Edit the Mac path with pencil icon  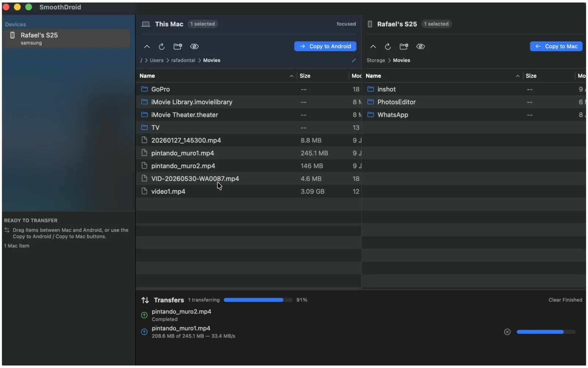[x=354, y=60]
